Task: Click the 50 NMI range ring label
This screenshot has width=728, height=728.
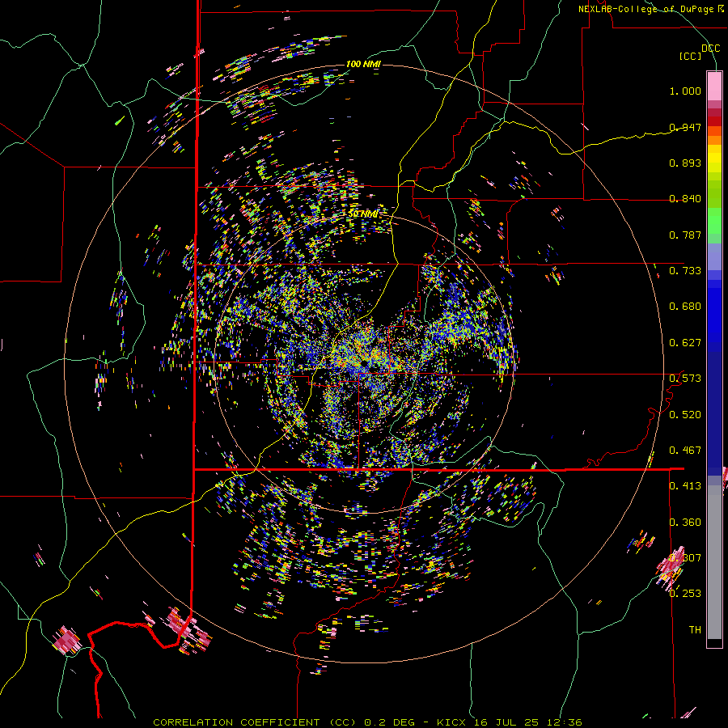Action: tap(363, 214)
